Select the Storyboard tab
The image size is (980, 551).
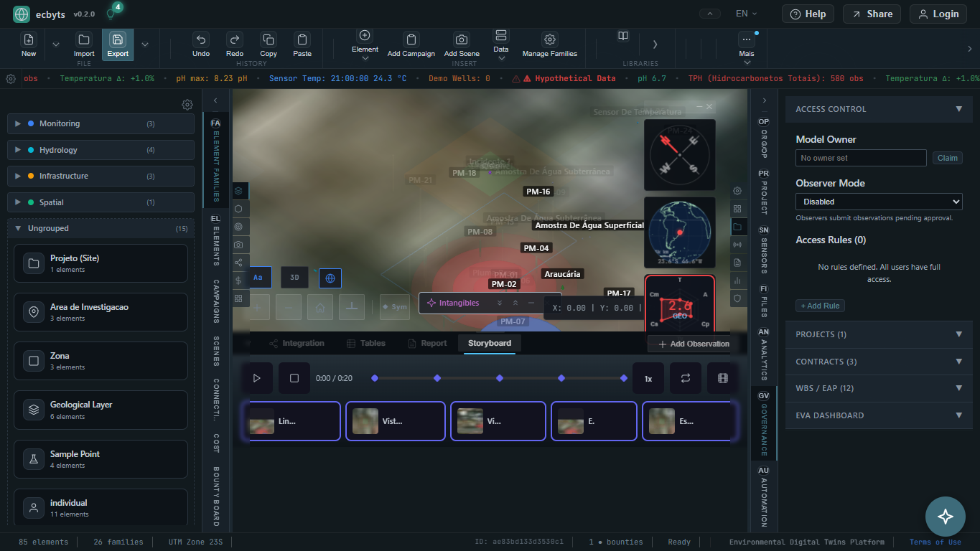[490, 344]
